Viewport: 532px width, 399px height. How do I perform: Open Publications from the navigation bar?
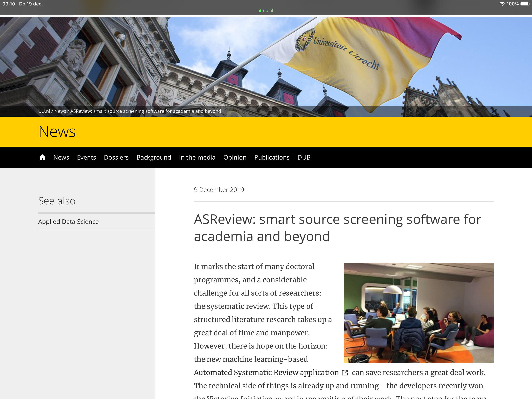click(272, 157)
